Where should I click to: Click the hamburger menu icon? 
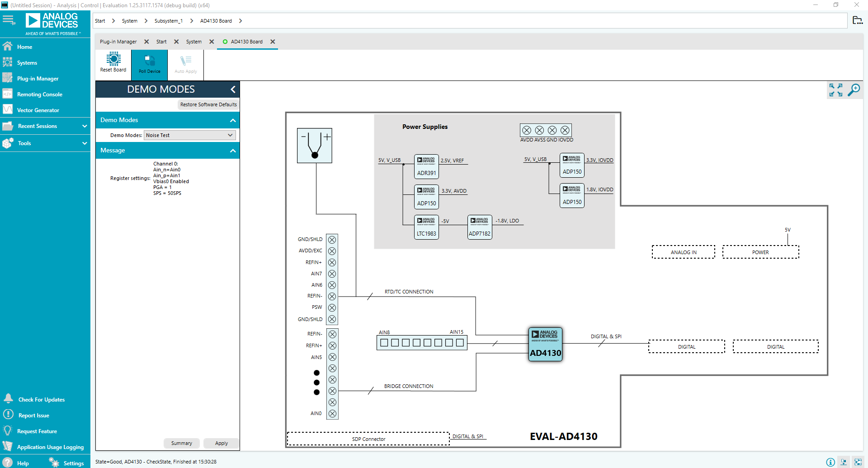9,20
